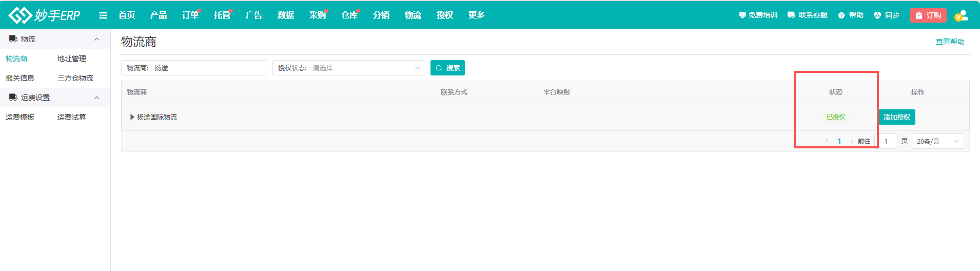The height and width of the screenshot is (271, 980).
Task: Expand the 扬途国际物流 row
Action: point(132,117)
